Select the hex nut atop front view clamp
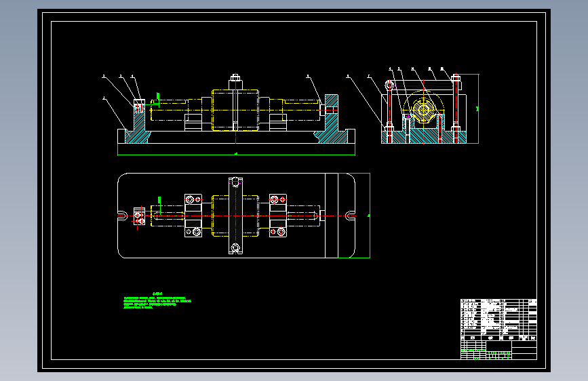Image resolution: width=588 pixels, height=381 pixels. tap(235, 78)
